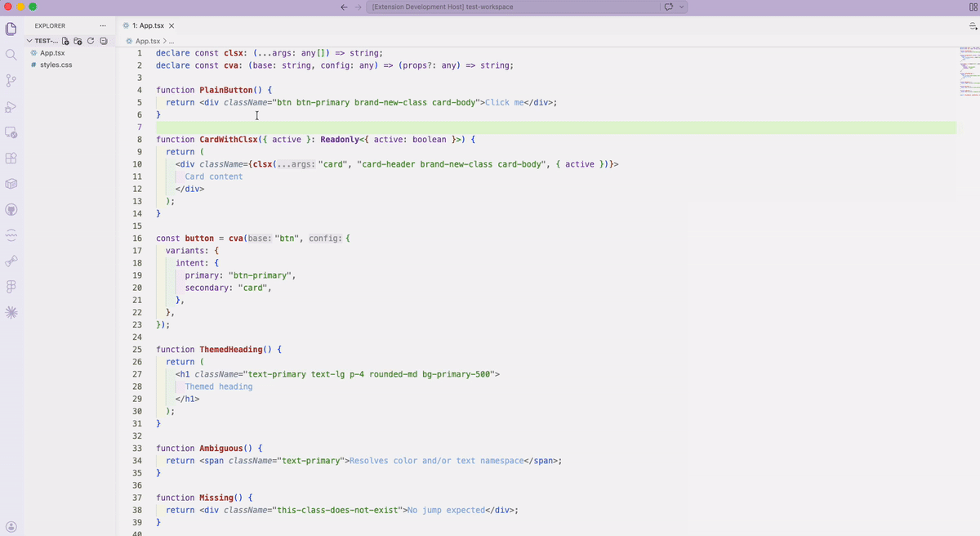Viewport: 980px width, 536px height.
Task: Click the function name ThemedHeading
Action: pos(231,350)
